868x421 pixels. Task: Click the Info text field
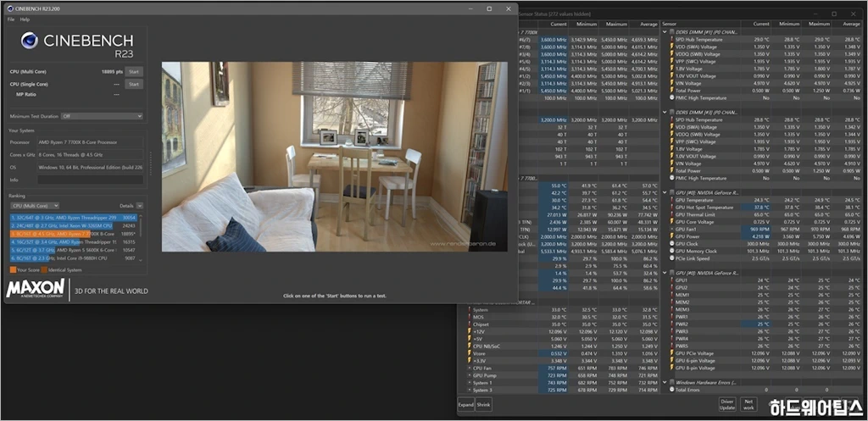pyautogui.click(x=89, y=180)
